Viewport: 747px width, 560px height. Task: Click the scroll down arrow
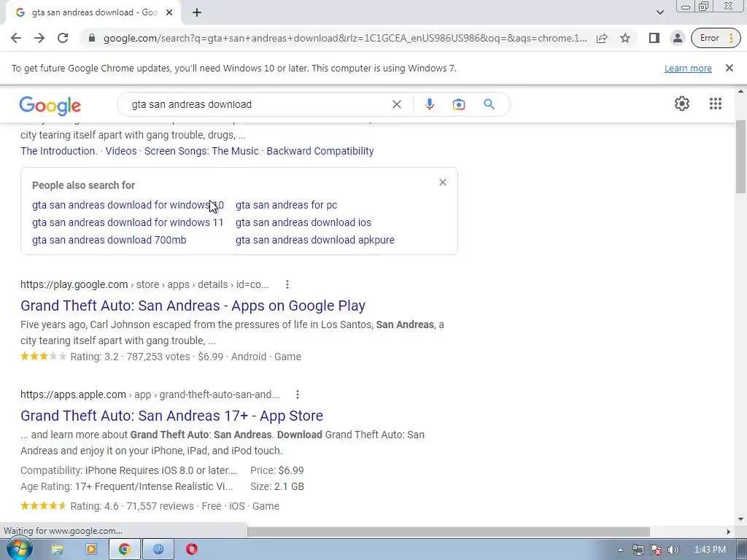click(x=740, y=519)
